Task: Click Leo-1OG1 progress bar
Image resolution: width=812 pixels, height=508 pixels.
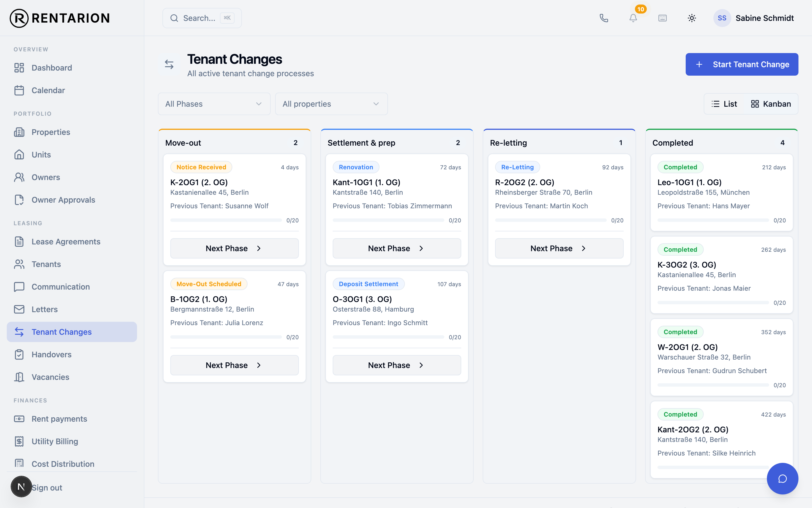Action: click(x=713, y=220)
